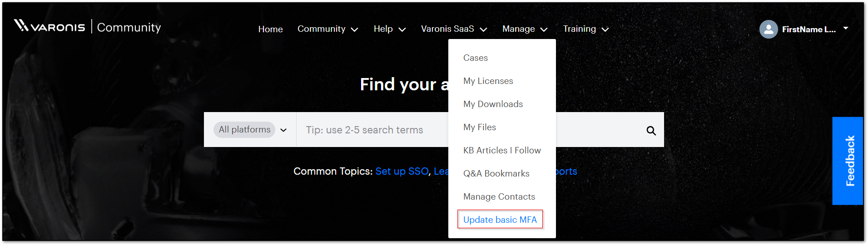Expand the Help navigation menu
This screenshot has height=245, width=868.
click(x=389, y=29)
